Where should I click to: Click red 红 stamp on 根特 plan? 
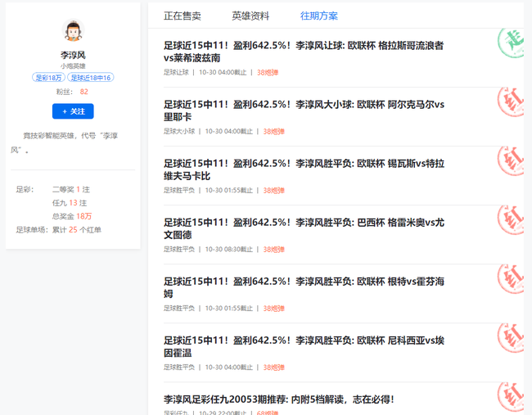511,279
